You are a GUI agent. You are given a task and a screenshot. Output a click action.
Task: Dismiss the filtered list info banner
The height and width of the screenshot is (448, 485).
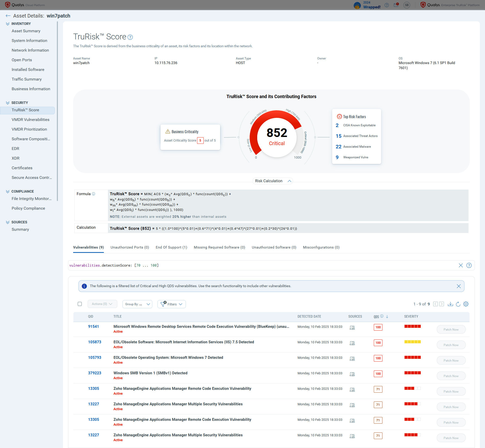click(459, 286)
